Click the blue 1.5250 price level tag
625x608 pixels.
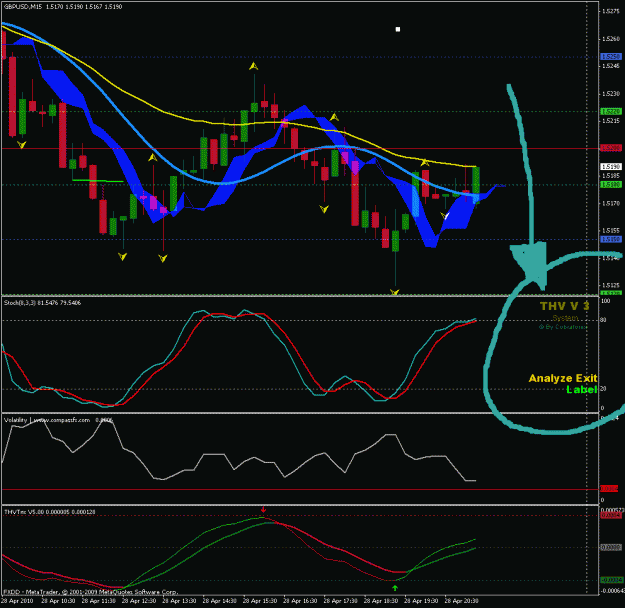[611, 57]
